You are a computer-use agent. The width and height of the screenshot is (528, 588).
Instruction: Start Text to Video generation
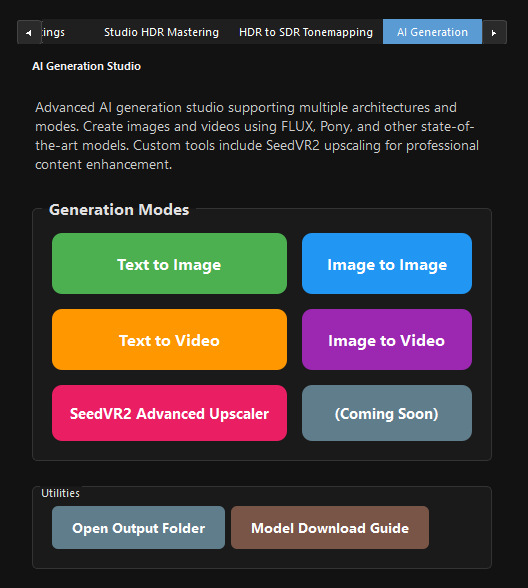[x=170, y=340]
